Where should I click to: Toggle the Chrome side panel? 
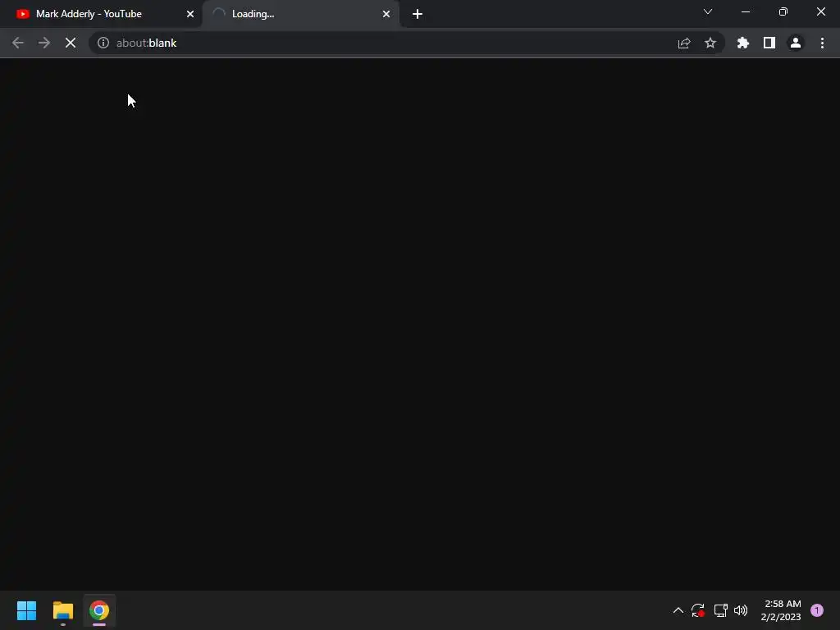[769, 43]
